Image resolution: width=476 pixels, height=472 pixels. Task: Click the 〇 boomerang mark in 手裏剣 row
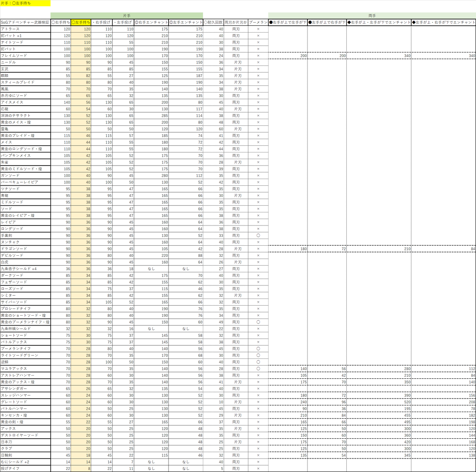point(258,235)
